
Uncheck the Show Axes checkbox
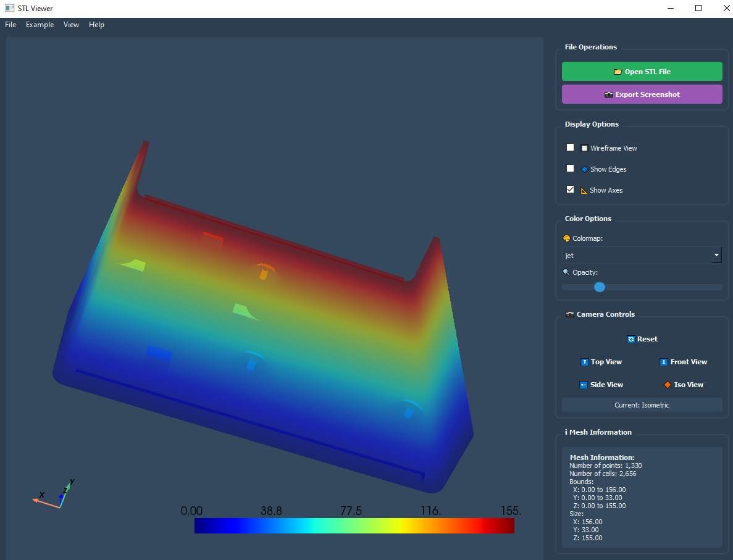[570, 190]
